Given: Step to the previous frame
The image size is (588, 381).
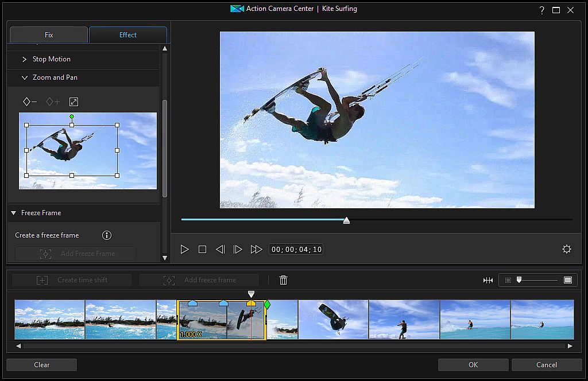Looking at the screenshot, I should tap(220, 249).
